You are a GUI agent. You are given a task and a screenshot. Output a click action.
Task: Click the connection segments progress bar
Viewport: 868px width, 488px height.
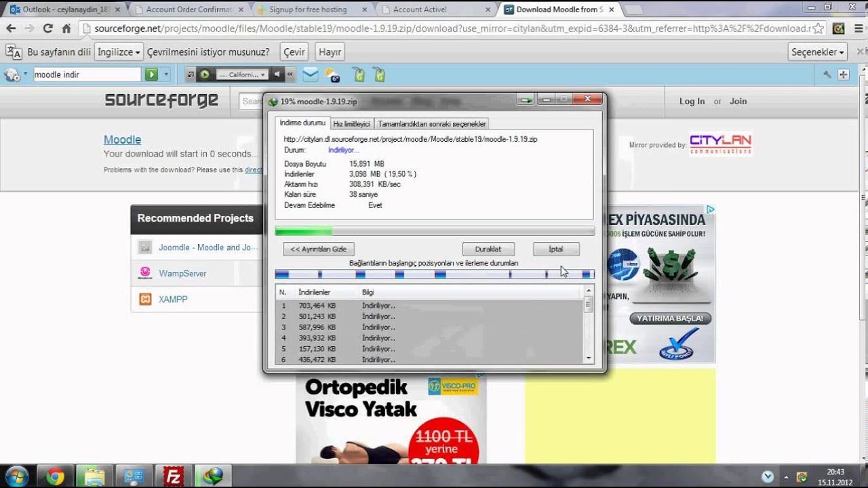pos(435,274)
